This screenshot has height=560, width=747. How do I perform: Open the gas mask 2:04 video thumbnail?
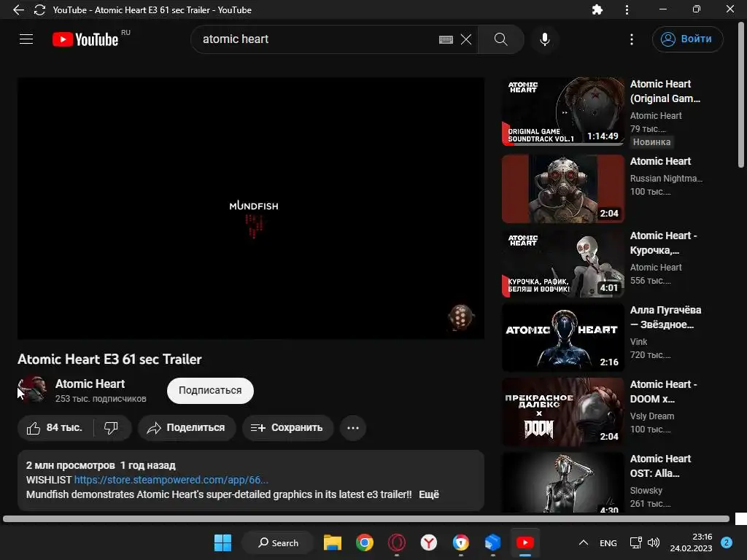click(x=563, y=189)
